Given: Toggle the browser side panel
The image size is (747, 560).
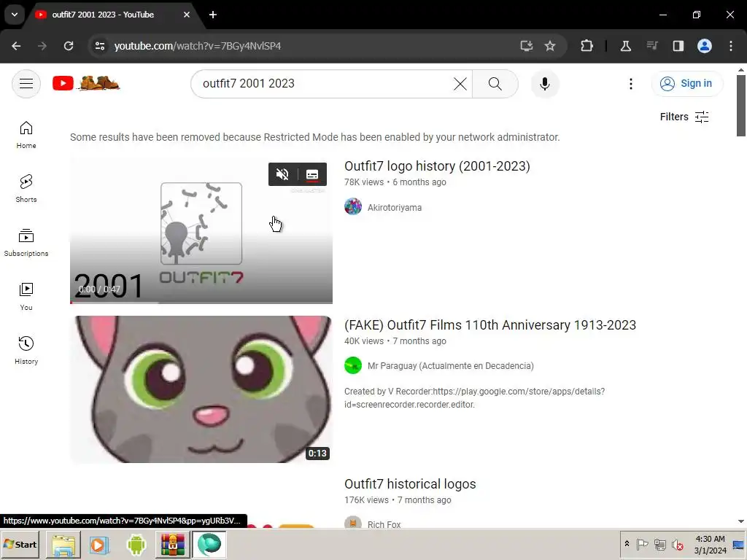Looking at the screenshot, I should (x=678, y=46).
